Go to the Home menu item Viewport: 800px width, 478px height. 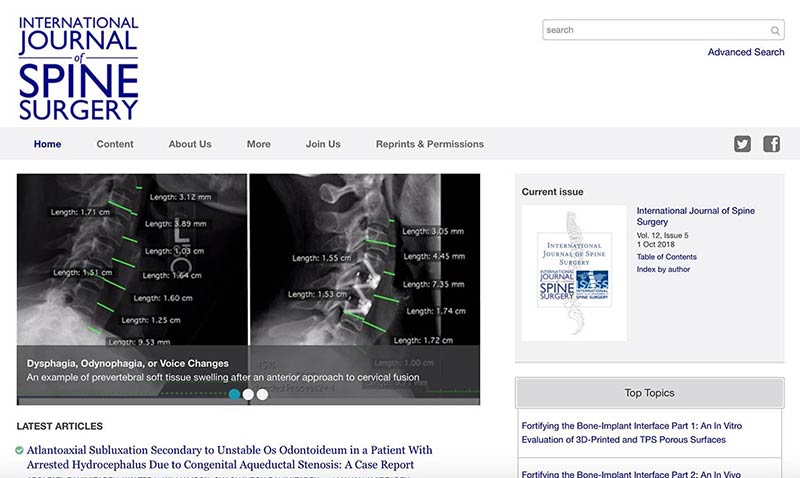(47, 144)
